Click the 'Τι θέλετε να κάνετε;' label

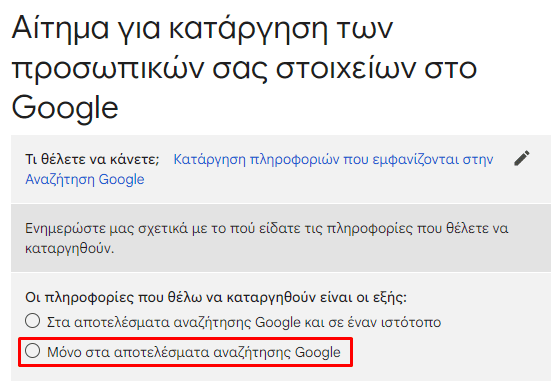click(x=92, y=159)
